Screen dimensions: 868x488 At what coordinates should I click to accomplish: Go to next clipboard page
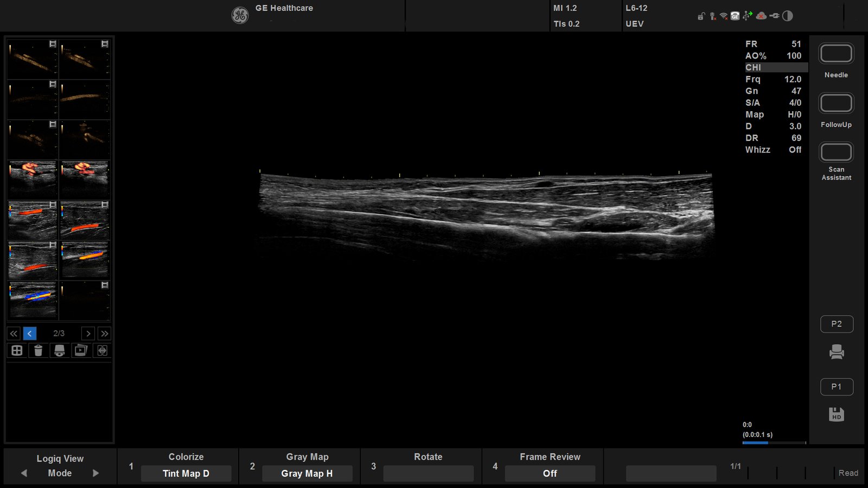(x=88, y=333)
